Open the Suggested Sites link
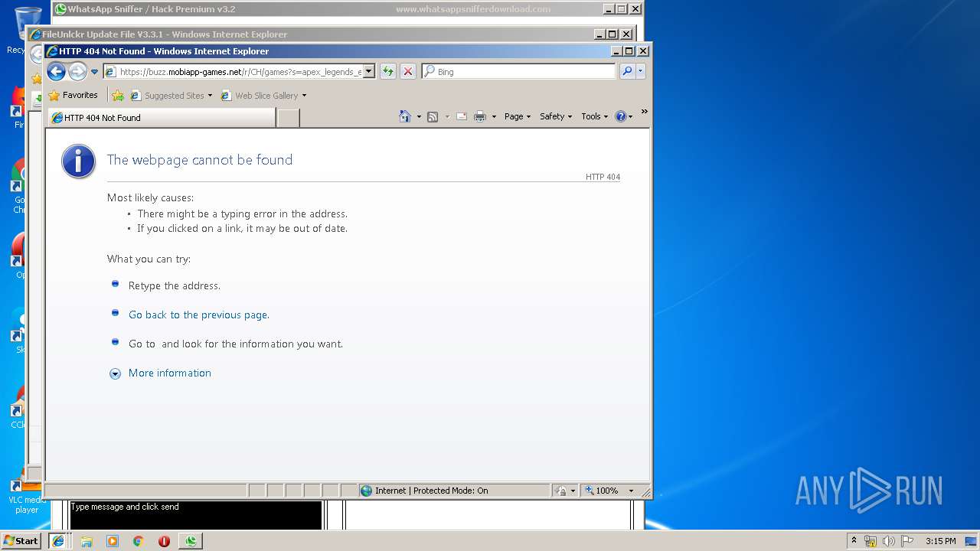The height and width of the screenshot is (551, 980). [171, 96]
